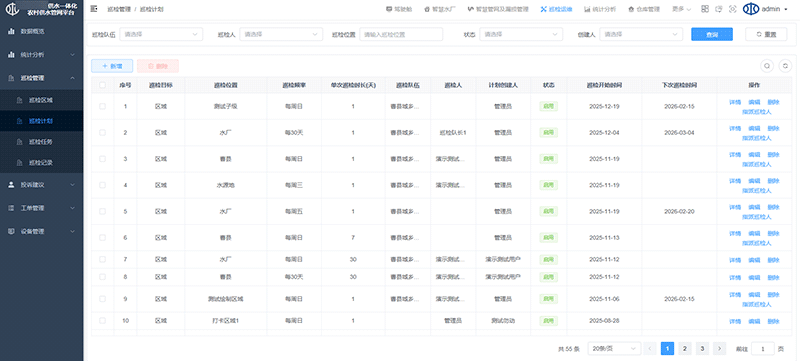Click the 巡检队长1 cell in row 2
The height and width of the screenshot is (361, 800).
click(x=453, y=133)
